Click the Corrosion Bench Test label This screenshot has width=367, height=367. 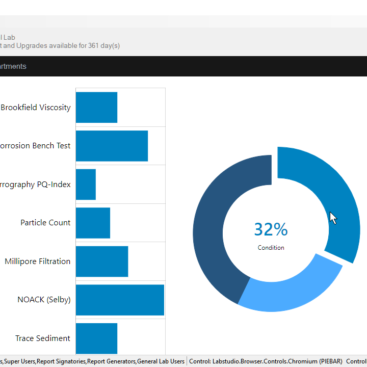(x=35, y=146)
